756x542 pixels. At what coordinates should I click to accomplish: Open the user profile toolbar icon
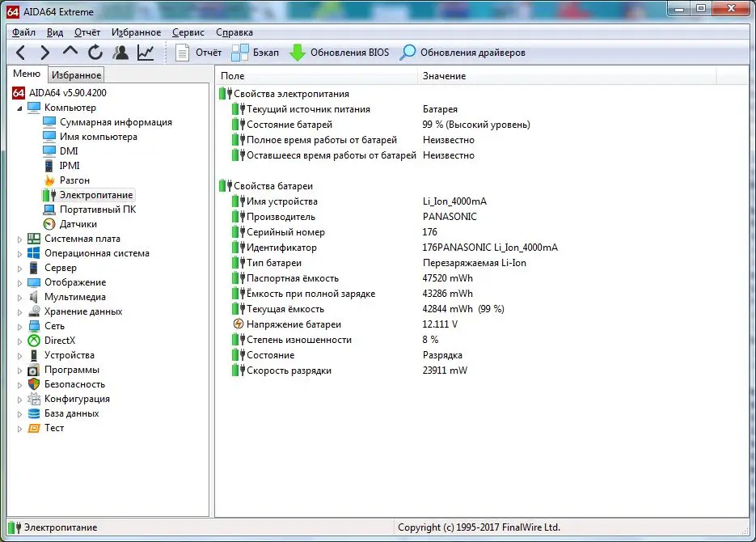coord(120,52)
